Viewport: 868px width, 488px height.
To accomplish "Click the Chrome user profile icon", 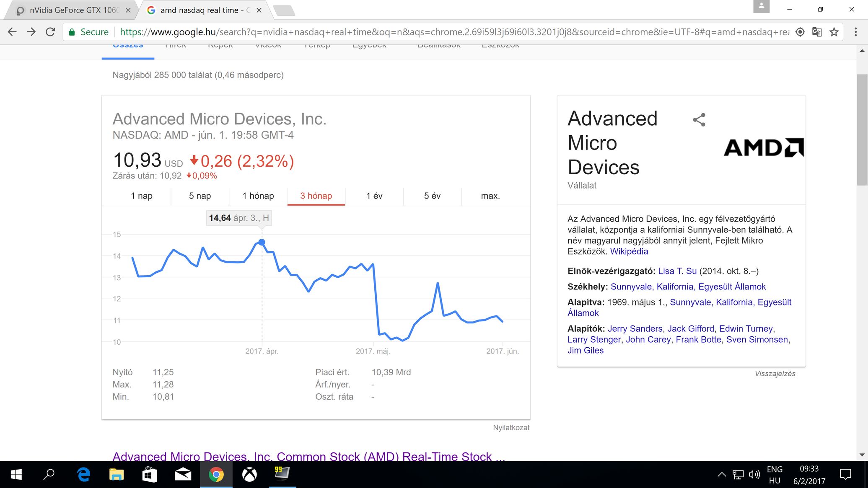I will point(761,6).
